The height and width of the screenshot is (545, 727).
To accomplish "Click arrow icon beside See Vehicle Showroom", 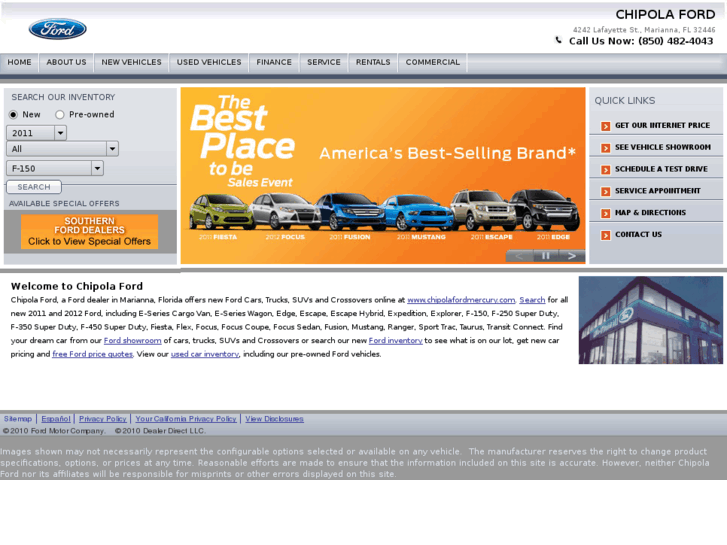I will pos(606,148).
